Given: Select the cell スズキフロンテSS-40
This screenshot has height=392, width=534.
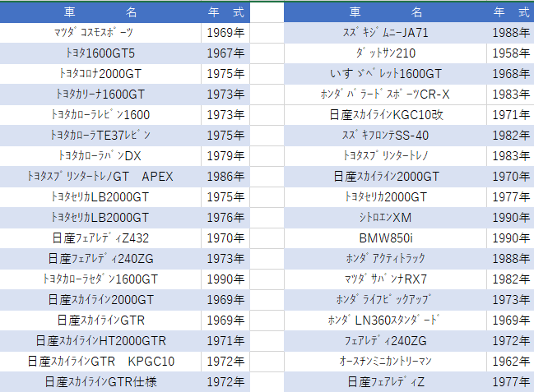Looking at the screenshot, I should pyautogui.click(x=385, y=136).
